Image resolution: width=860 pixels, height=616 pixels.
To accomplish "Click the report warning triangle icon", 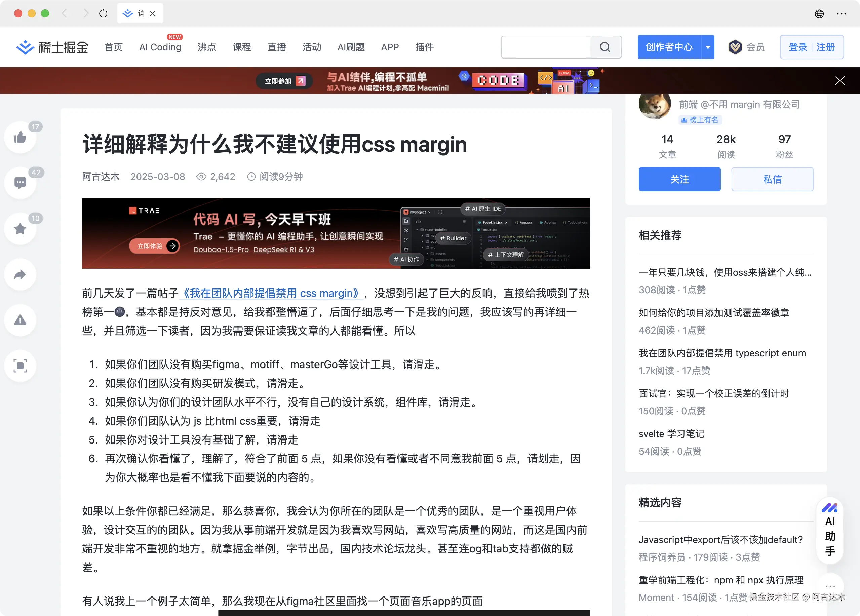I will coord(20,320).
